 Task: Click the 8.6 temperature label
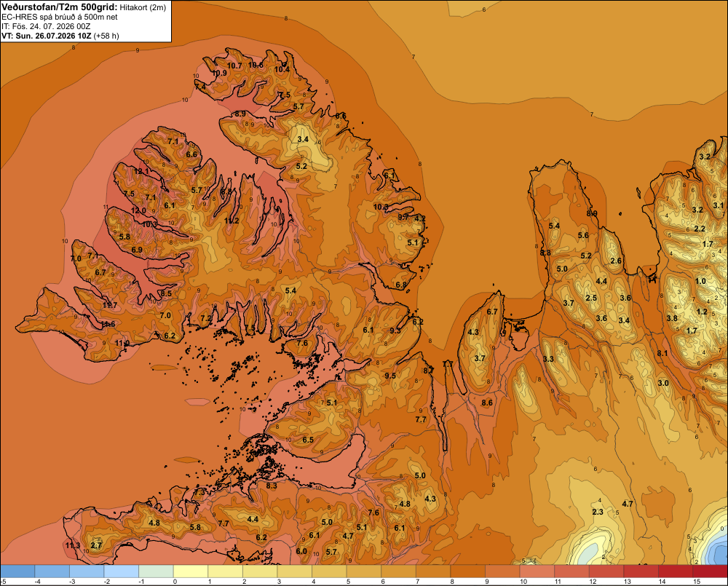(487, 403)
